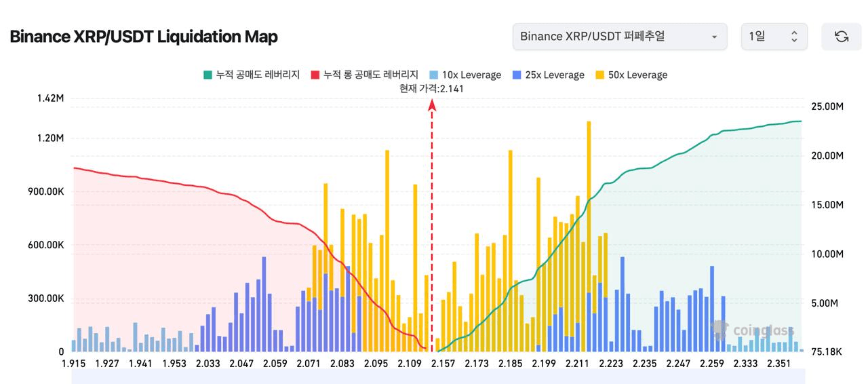Click the 2.033 x-axis price label
The width and height of the screenshot is (868, 384).
(208, 364)
